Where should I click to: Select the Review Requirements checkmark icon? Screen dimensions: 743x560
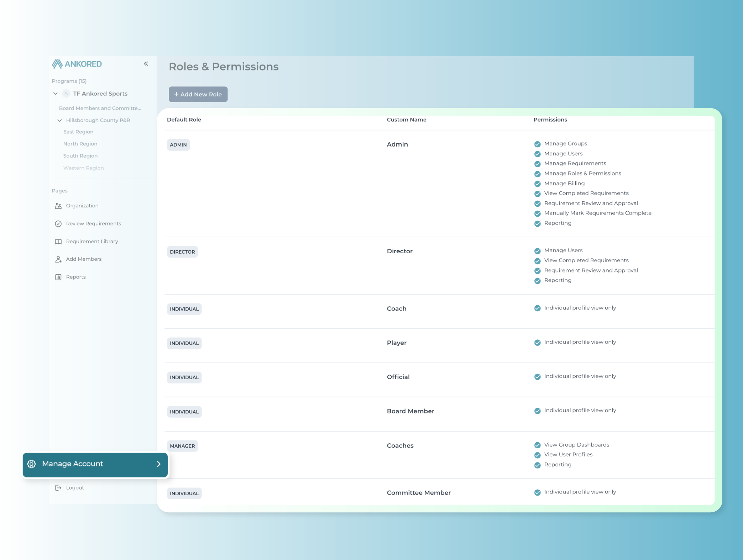(x=58, y=223)
